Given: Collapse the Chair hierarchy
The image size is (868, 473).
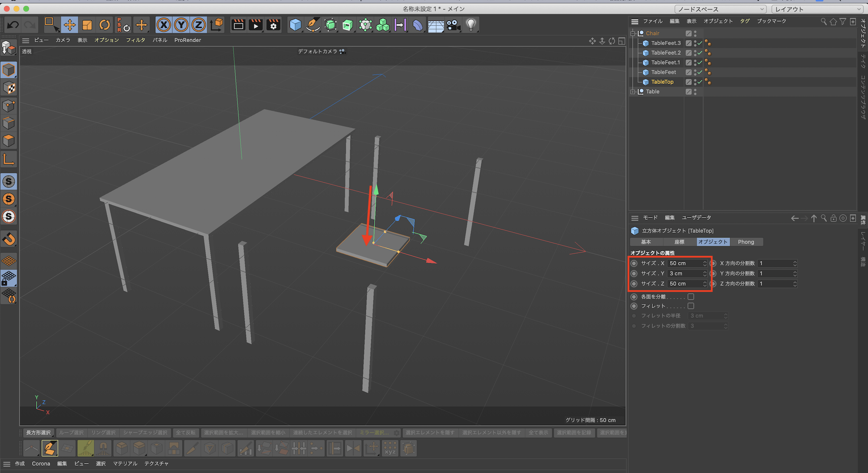Looking at the screenshot, I should tap(633, 33).
